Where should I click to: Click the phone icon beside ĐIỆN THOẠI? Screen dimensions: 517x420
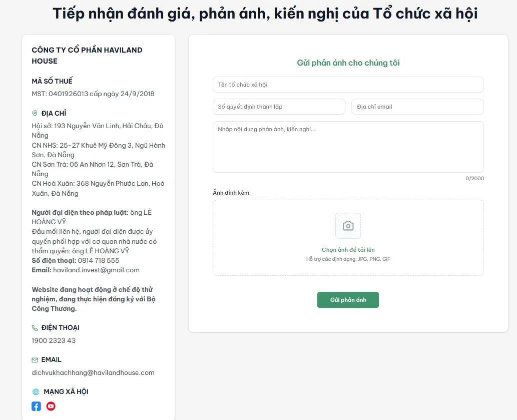35,328
